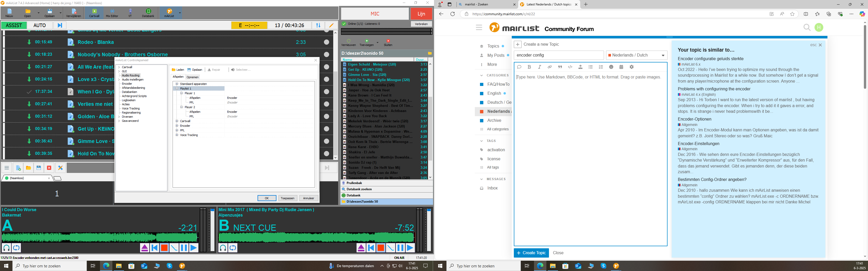Click Toepassen in the Controlepaneel
The image size is (868, 271).
[x=288, y=198]
